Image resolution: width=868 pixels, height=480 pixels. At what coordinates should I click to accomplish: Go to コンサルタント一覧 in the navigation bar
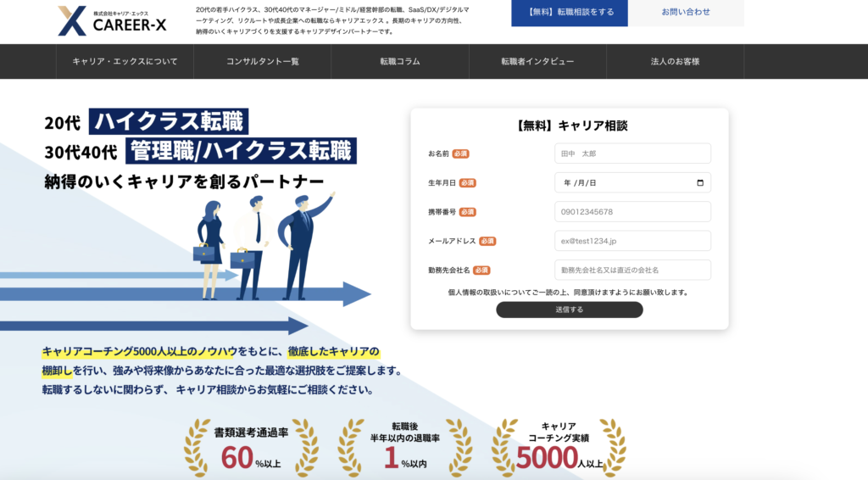click(262, 62)
